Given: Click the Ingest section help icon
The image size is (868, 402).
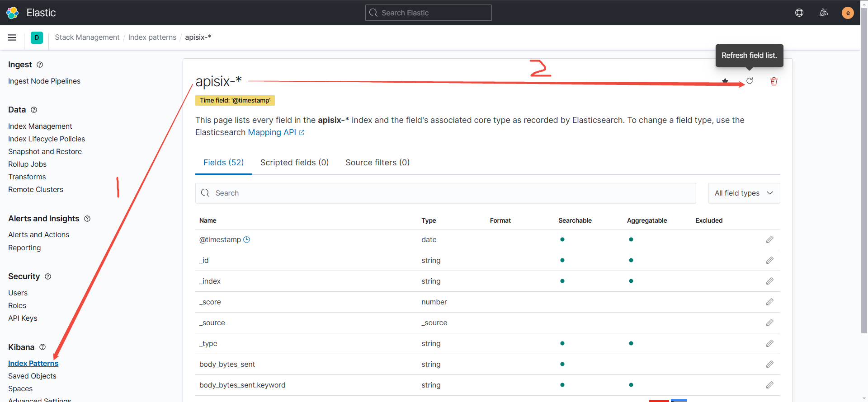Looking at the screenshot, I should tap(40, 65).
